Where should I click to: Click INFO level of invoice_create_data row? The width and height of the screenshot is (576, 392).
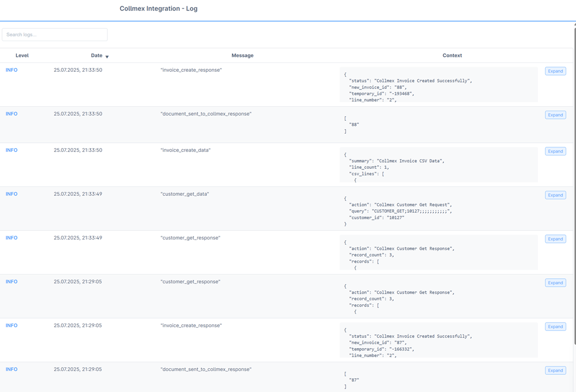pyautogui.click(x=12, y=150)
